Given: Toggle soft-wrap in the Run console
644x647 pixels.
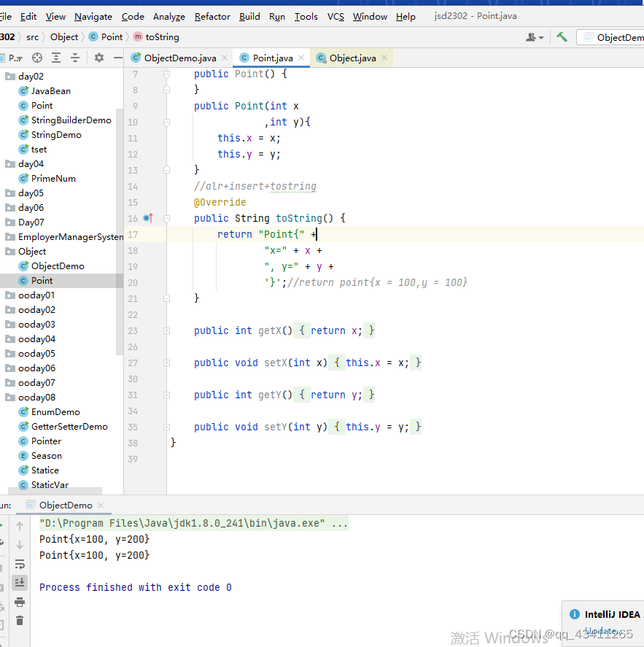Looking at the screenshot, I should pyautogui.click(x=20, y=565).
